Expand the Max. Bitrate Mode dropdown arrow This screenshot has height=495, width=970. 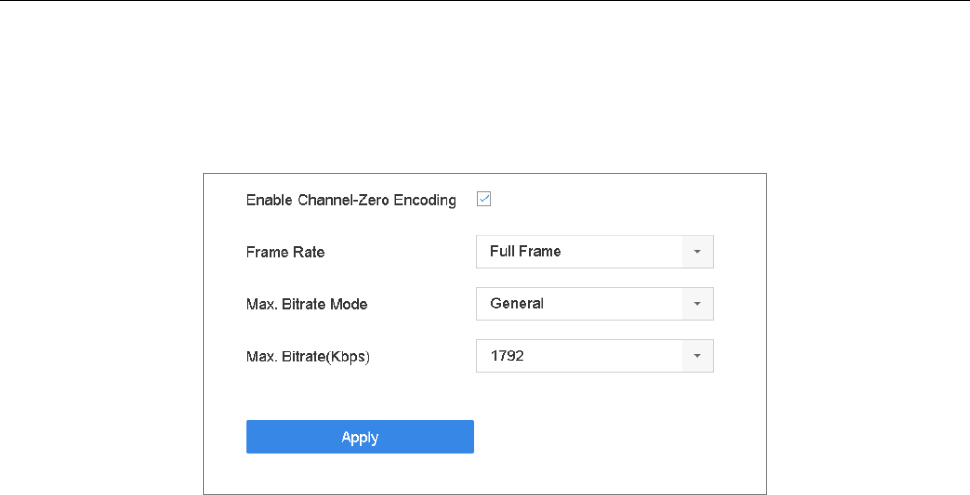click(x=698, y=304)
